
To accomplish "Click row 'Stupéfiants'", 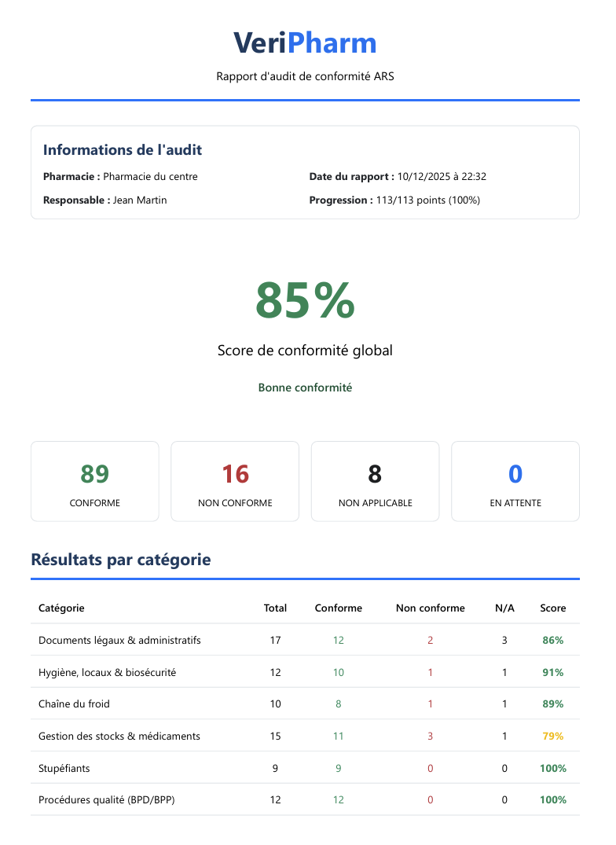I will tap(305, 768).
